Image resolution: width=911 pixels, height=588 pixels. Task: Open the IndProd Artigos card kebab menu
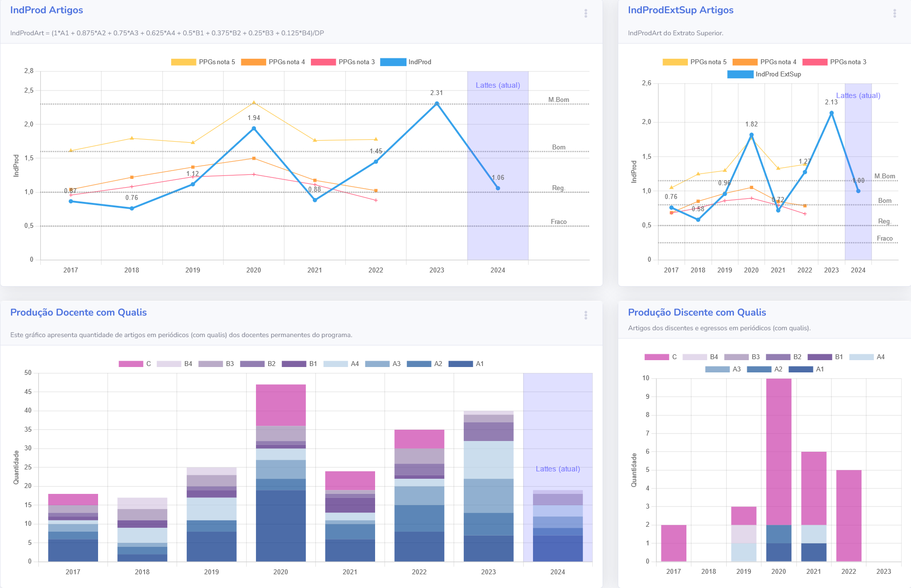(585, 13)
